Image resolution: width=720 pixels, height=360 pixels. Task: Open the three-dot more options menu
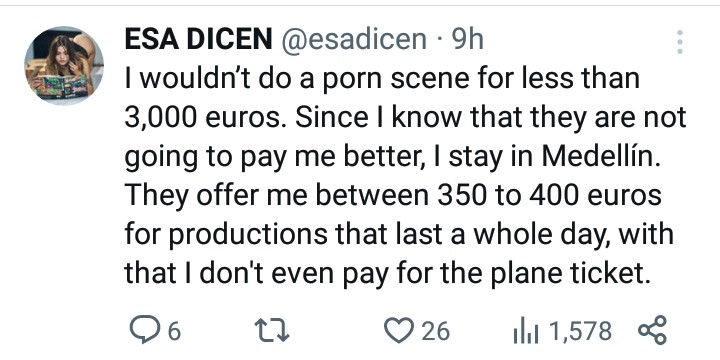pyautogui.click(x=680, y=42)
